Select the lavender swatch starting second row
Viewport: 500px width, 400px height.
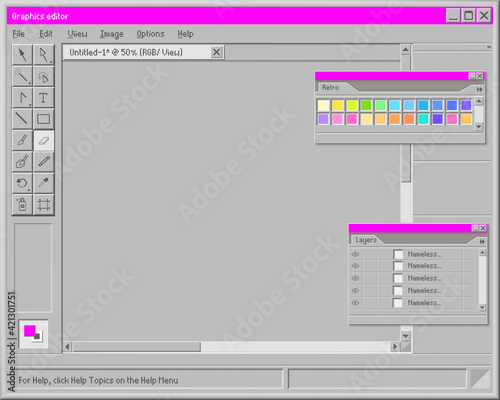(323, 119)
